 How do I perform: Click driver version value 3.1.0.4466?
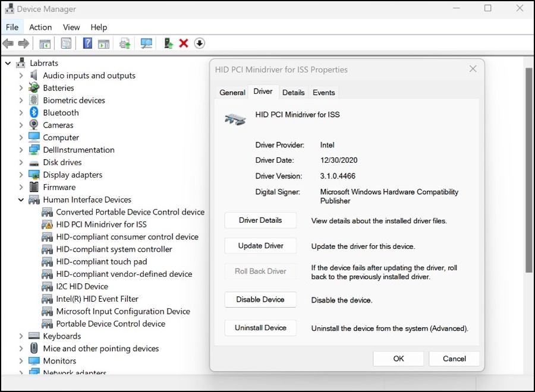click(338, 176)
